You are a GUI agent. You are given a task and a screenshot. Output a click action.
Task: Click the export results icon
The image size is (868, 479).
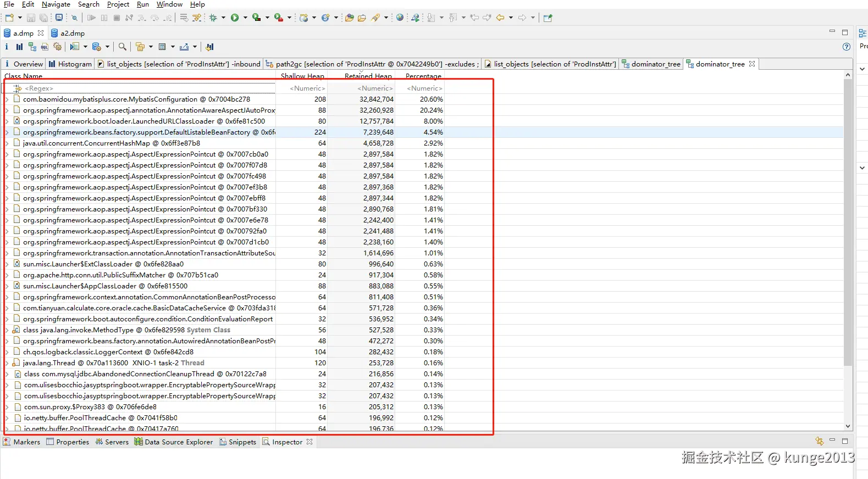pos(184,47)
